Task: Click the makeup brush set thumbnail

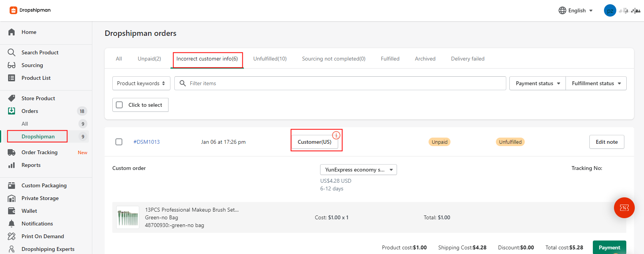Action: pyautogui.click(x=128, y=217)
